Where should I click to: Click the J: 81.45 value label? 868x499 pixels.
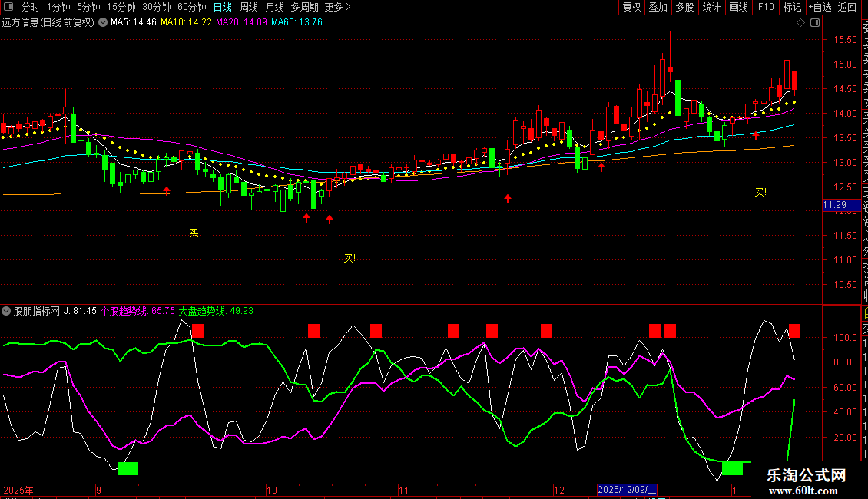(x=80, y=311)
